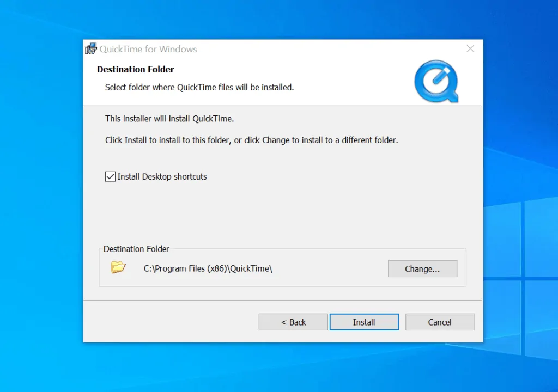Click the "QuickTime for Windows" title bar text

pos(148,49)
